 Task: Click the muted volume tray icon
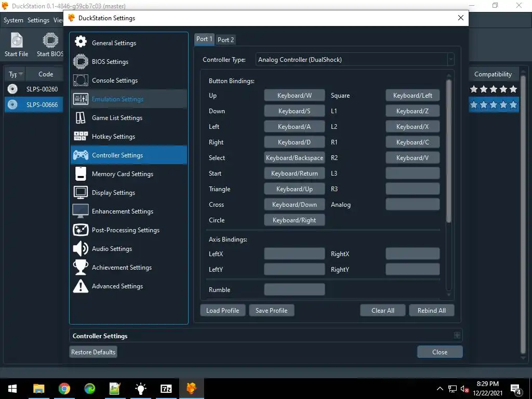click(x=464, y=389)
